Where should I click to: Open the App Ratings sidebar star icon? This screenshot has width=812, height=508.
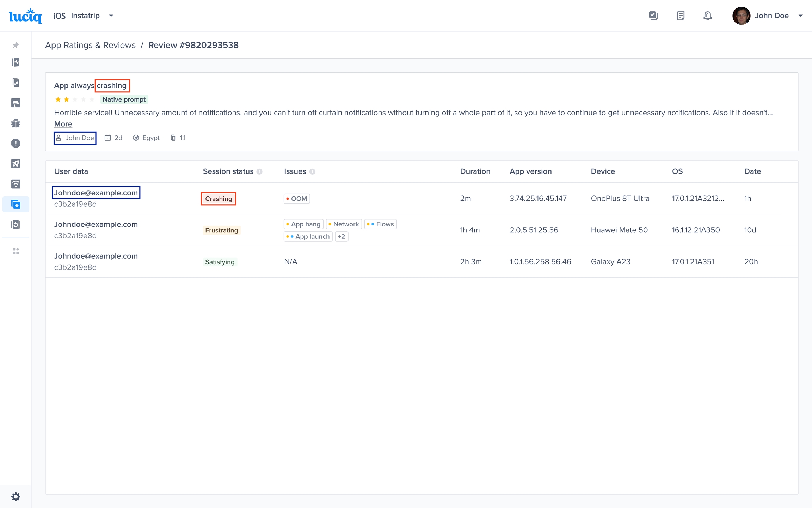click(16, 204)
